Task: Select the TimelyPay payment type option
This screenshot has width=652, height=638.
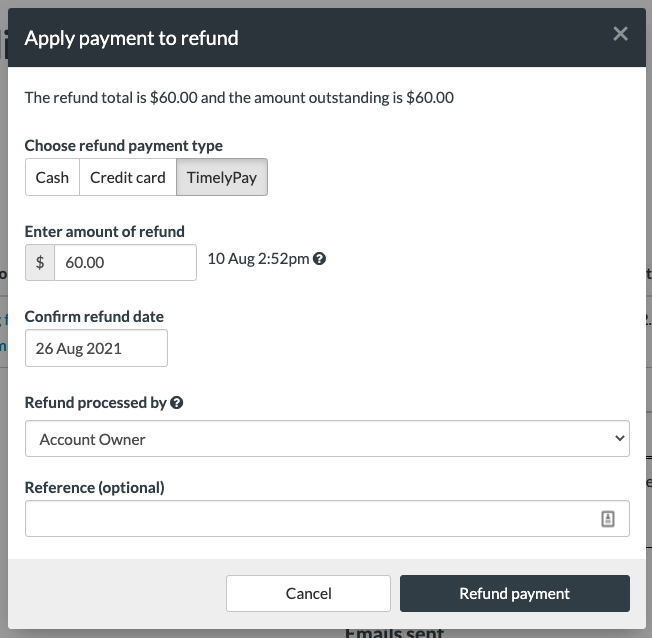Action: click(x=222, y=177)
